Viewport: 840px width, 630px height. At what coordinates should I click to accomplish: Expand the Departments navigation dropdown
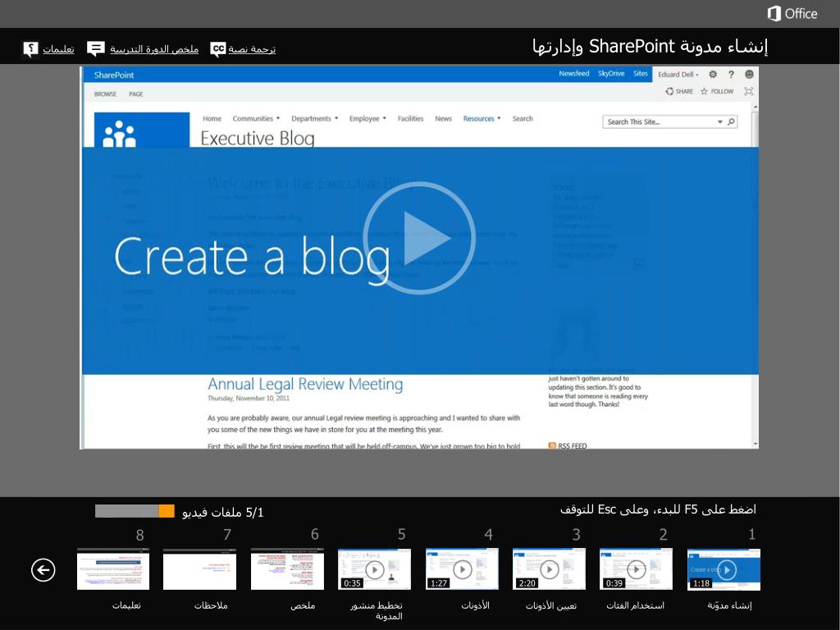314,118
